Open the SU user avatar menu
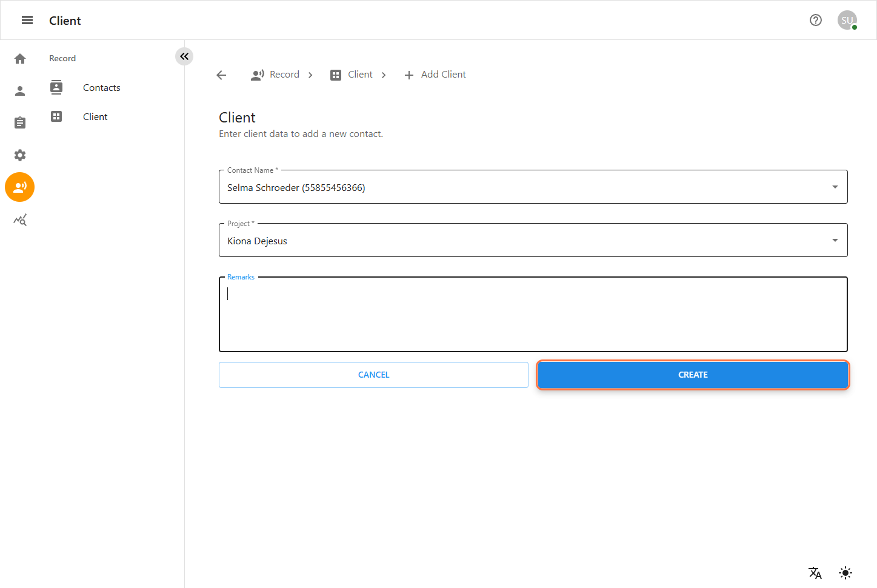877x588 pixels. point(847,21)
